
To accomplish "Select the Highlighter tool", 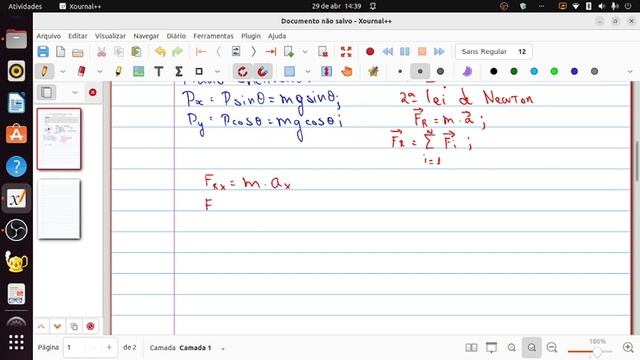I will click(118, 71).
